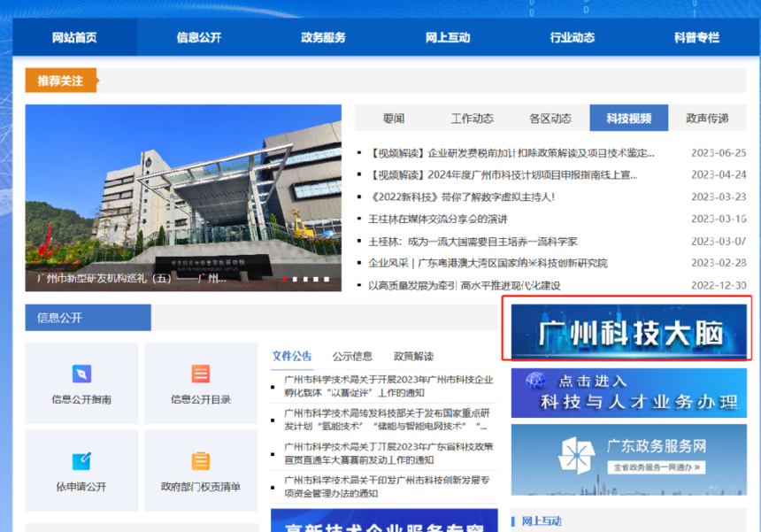Open the research building carousel image
761x532 pixels.
click(183, 197)
